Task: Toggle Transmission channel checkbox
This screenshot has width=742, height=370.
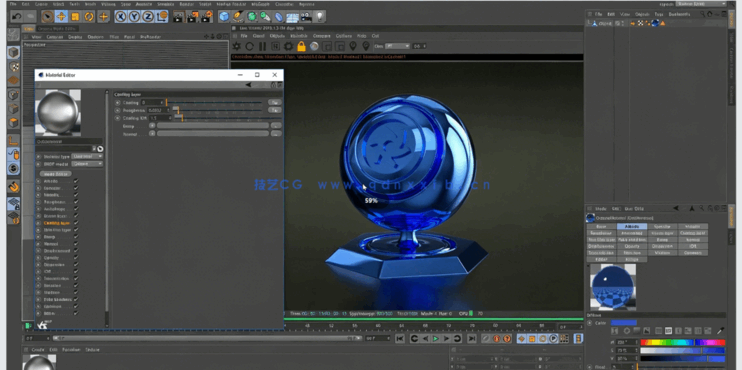Action: pyautogui.click(x=76, y=279)
